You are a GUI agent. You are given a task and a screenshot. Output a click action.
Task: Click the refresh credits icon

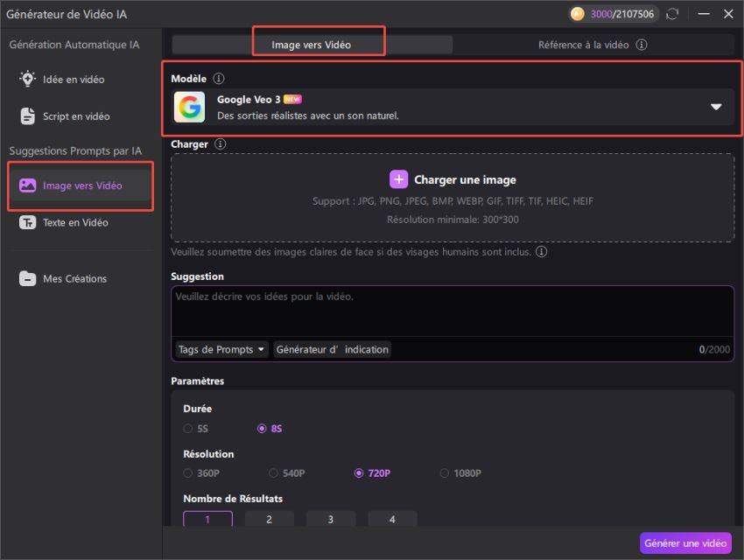tap(672, 14)
